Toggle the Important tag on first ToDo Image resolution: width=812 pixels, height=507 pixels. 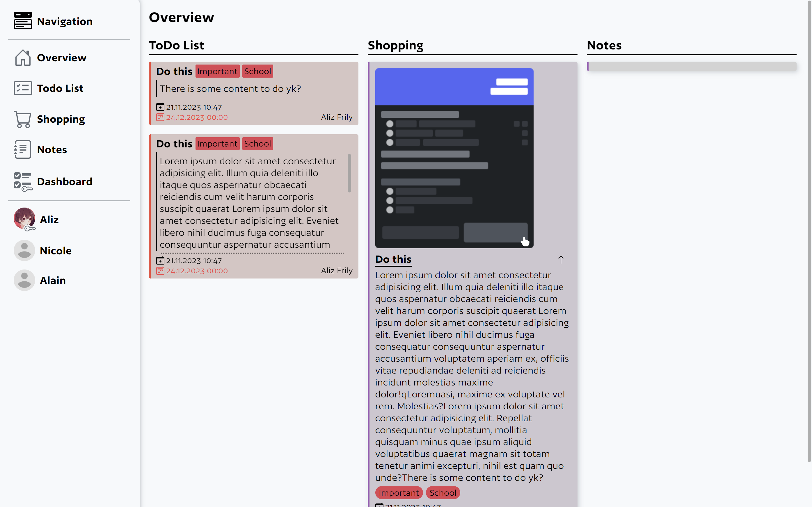217,71
